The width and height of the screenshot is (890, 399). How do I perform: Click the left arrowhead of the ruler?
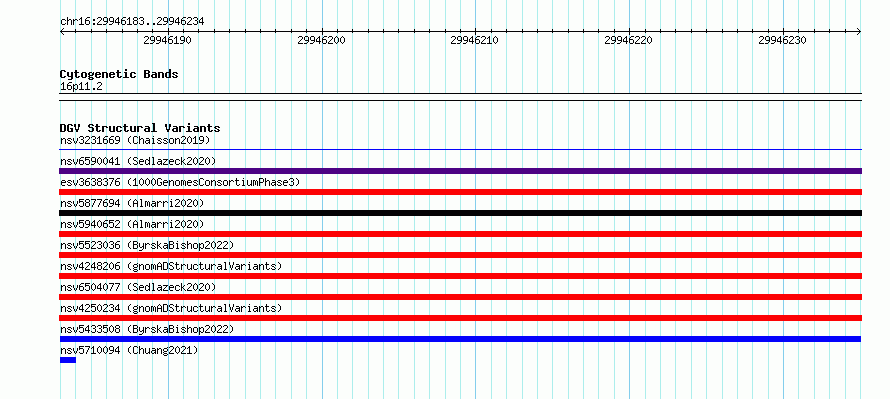point(62,31)
